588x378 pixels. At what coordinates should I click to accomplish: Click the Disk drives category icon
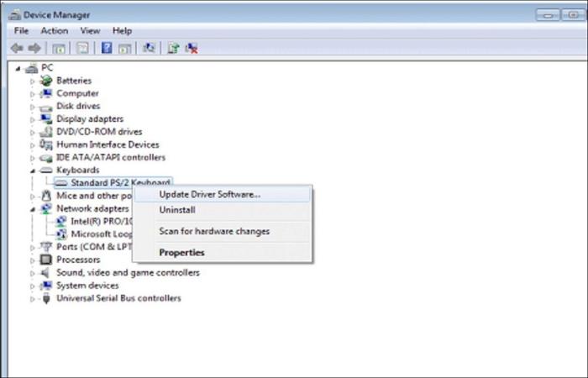46,108
